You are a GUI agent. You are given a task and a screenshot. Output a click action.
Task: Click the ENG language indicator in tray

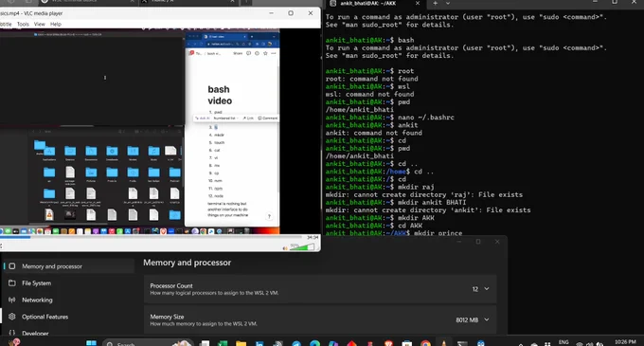563,342
